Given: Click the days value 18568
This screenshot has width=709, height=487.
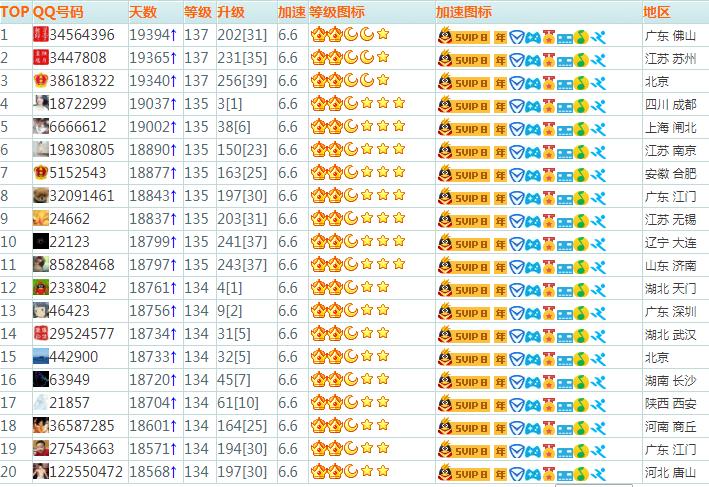Looking at the screenshot, I should [x=150, y=472].
